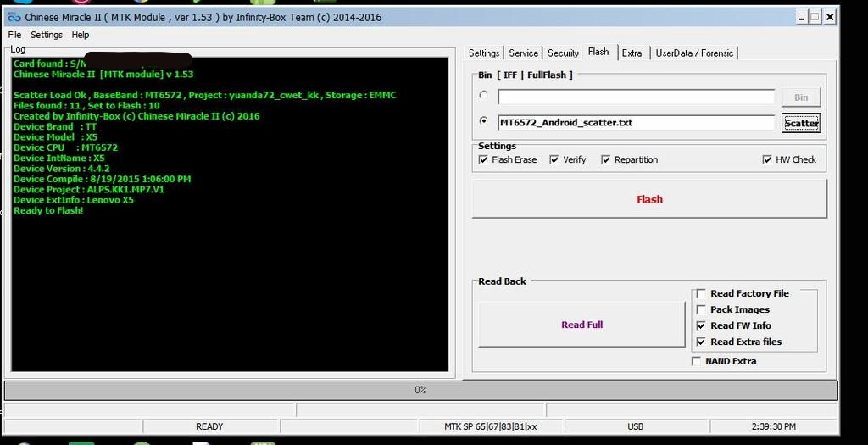Open the Help menu
Viewport: 868px width, 445px height.
[x=81, y=35]
